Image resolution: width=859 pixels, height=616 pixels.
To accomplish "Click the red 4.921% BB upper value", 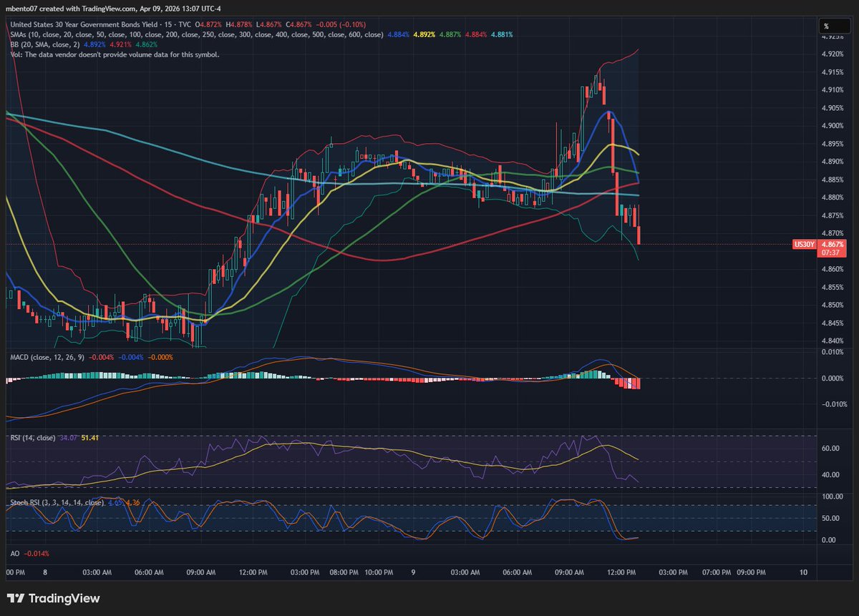I will pos(120,44).
